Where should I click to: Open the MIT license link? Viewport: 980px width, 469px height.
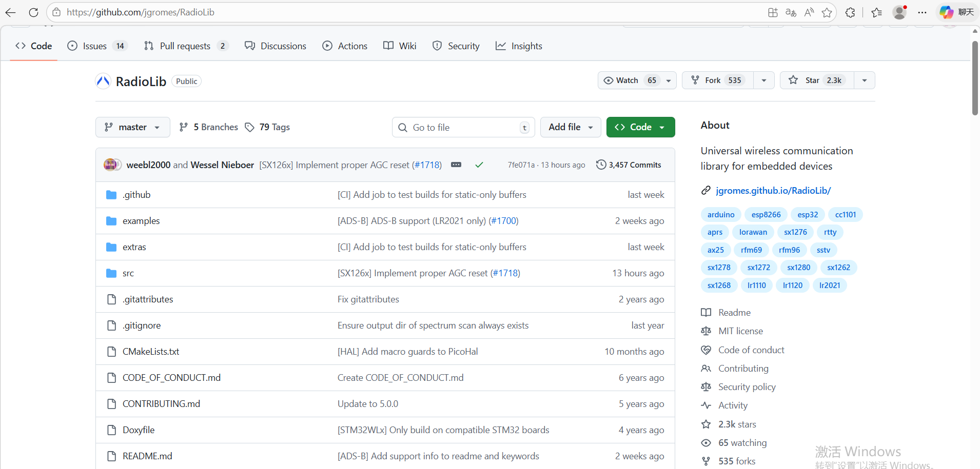click(x=740, y=331)
